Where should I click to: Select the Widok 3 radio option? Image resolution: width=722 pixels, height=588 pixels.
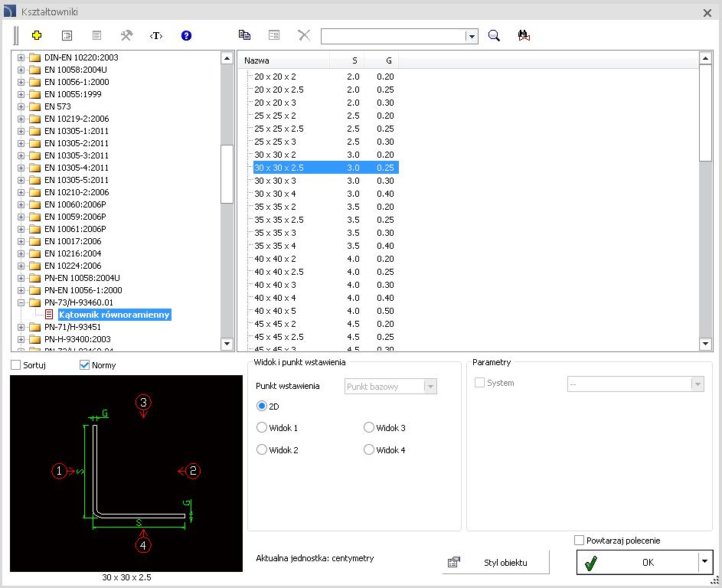(369, 427)
